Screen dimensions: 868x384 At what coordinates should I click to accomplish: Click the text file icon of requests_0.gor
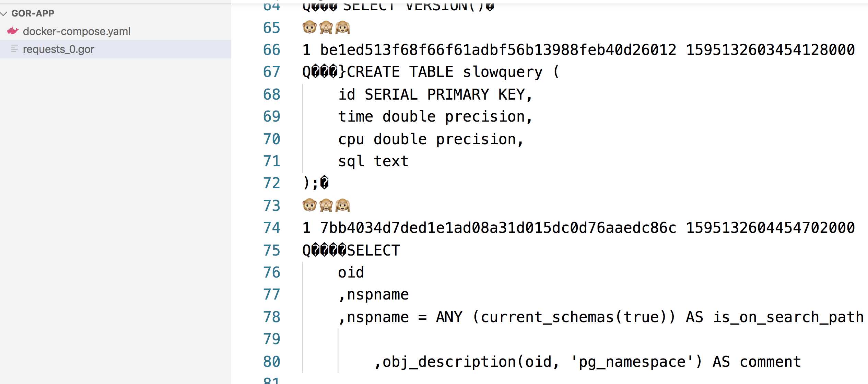click(14, 49)
